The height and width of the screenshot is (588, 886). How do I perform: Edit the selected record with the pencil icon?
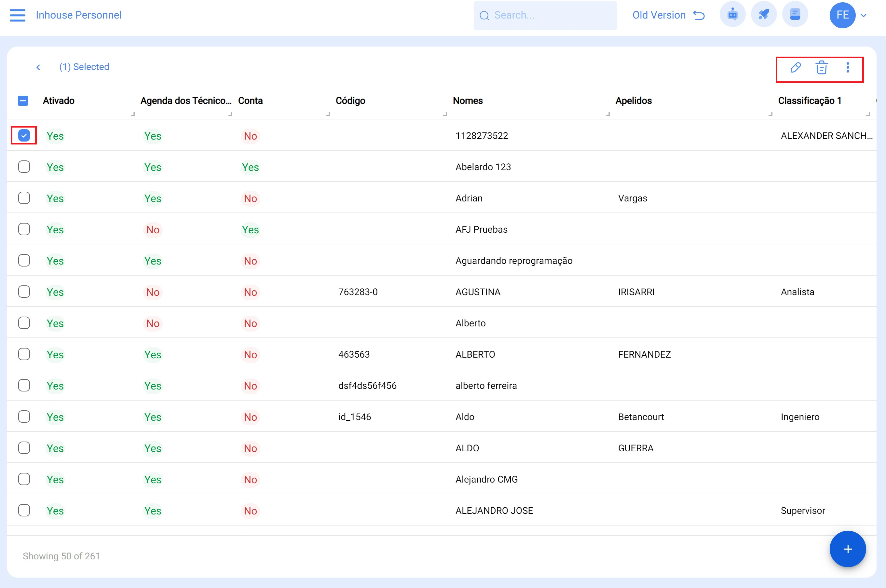pyautogui.click(x=795, y=68)
